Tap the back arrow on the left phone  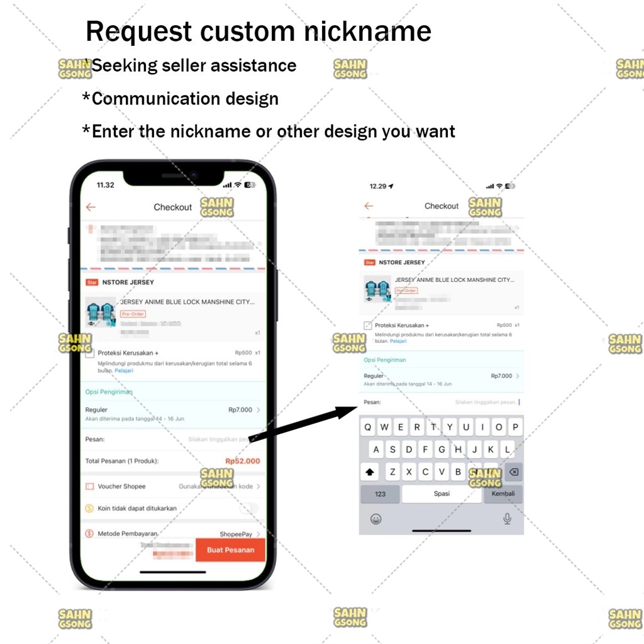tap(91, 207)
